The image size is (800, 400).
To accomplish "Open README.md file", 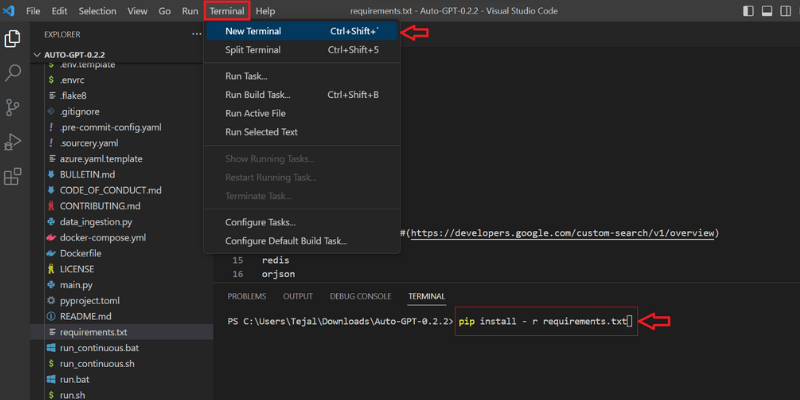I will point(85,316).
